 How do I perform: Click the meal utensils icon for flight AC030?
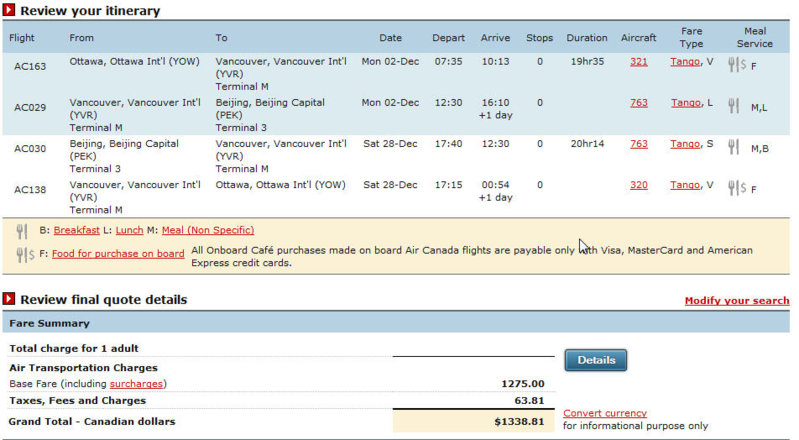click(734, 147)
